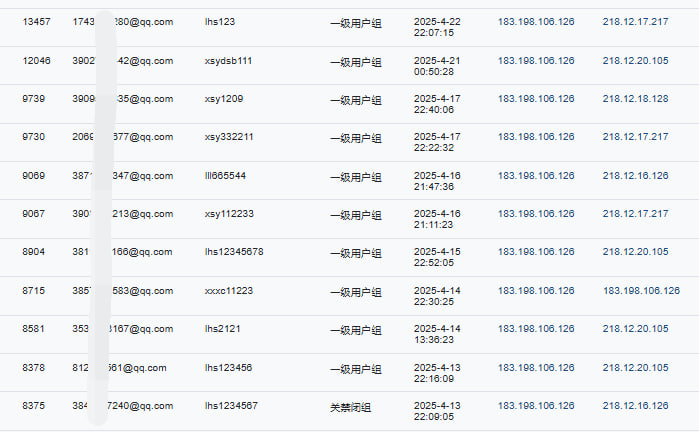Select username xsy1209 cell
The image size is (699, 432).
224,99
